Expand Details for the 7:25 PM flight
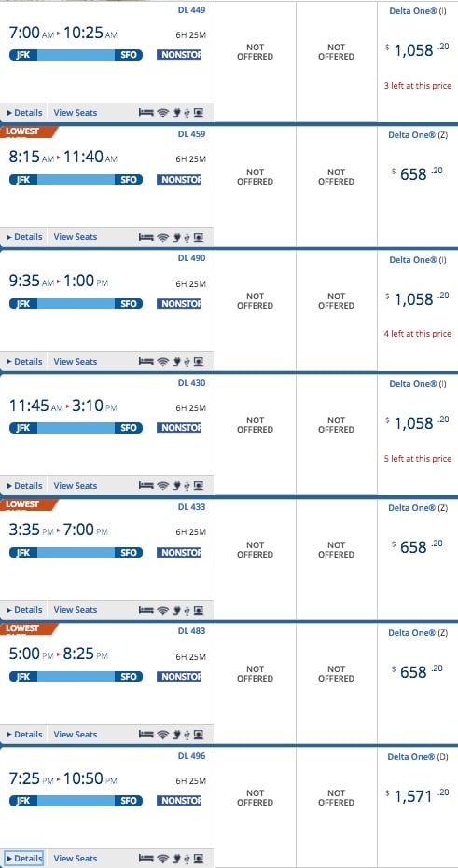458x868 pixels. coord(24,859)
